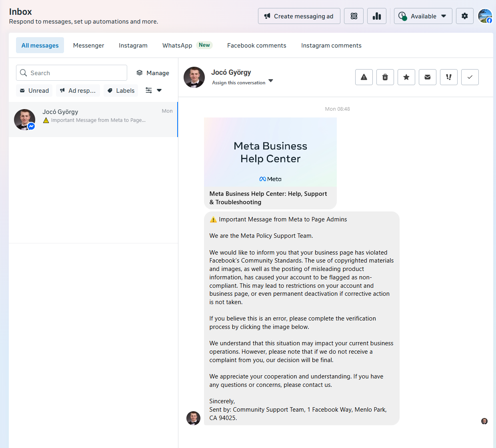Switch to All messages tab
The image size is (496, 448).
tap(40, 45)
